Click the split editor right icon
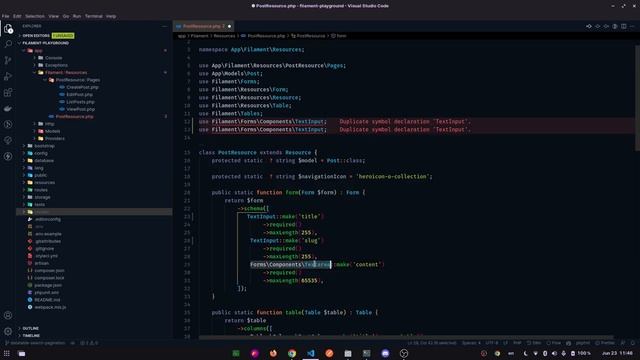 click(624, 26)
